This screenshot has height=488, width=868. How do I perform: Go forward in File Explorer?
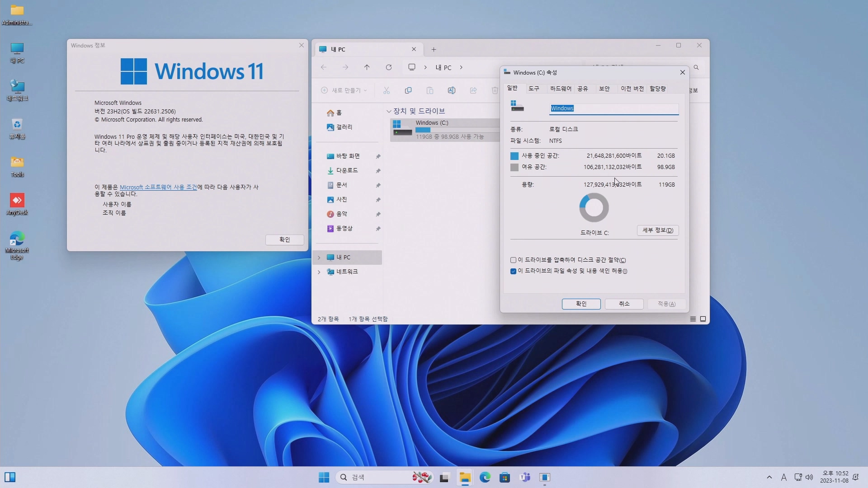(x=345, y=67)
